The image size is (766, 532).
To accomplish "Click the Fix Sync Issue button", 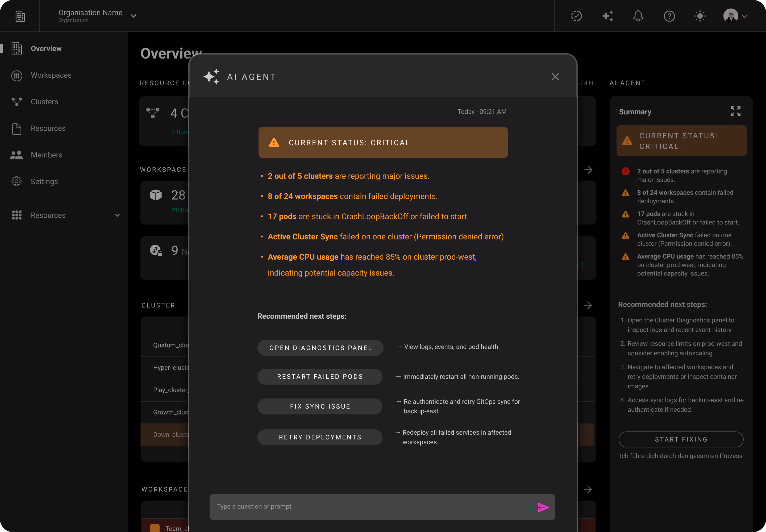I will [320, 406].
